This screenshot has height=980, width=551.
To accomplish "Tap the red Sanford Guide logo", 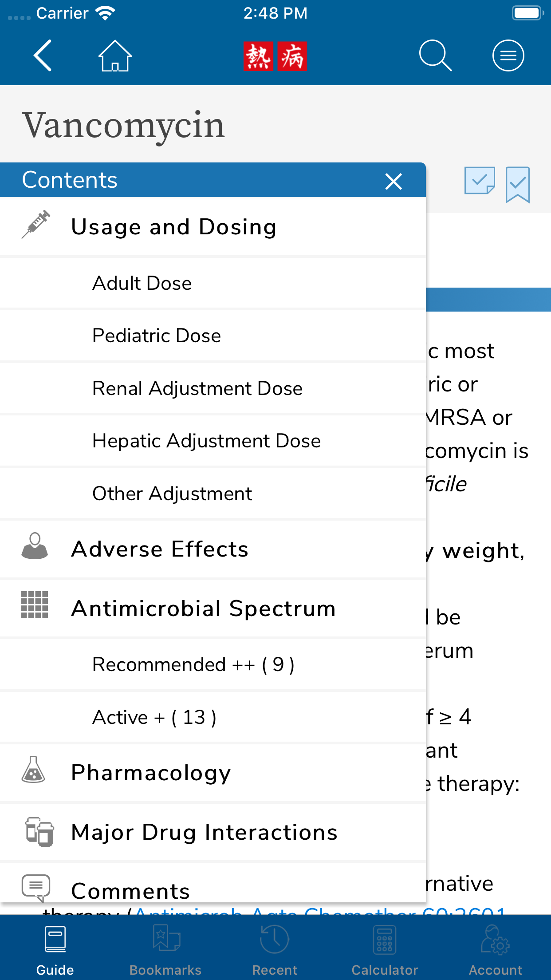I will [275, 56].
